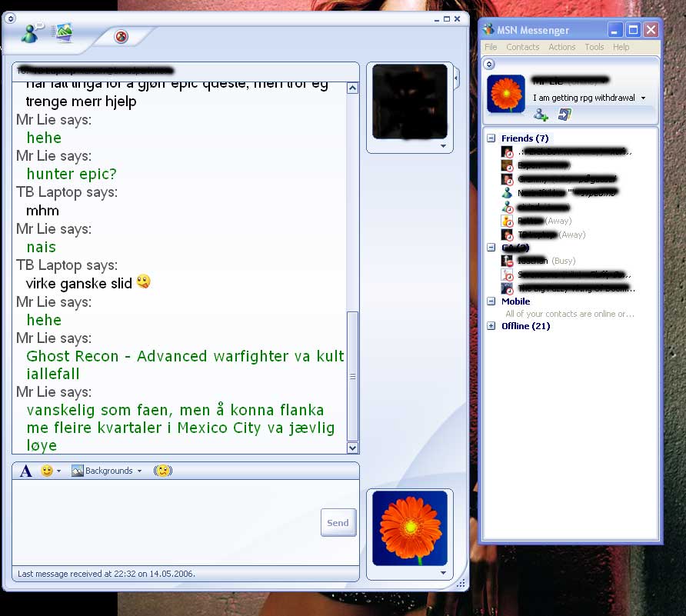Open the personal message dropdown arrow

(643, 98)
